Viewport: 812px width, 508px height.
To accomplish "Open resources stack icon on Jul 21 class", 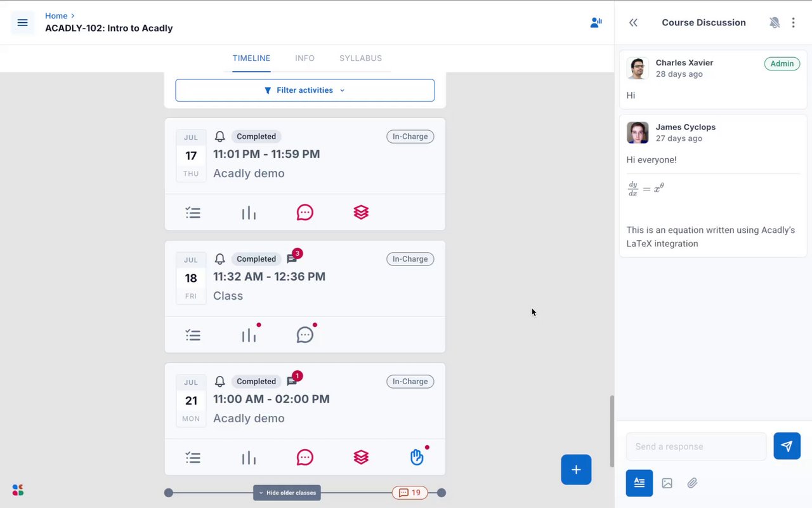I will (361, 457).
